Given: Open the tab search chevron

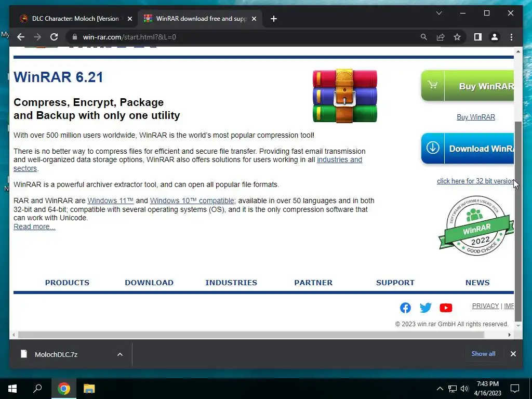Looking at the screenshot, I should point(438,13).
